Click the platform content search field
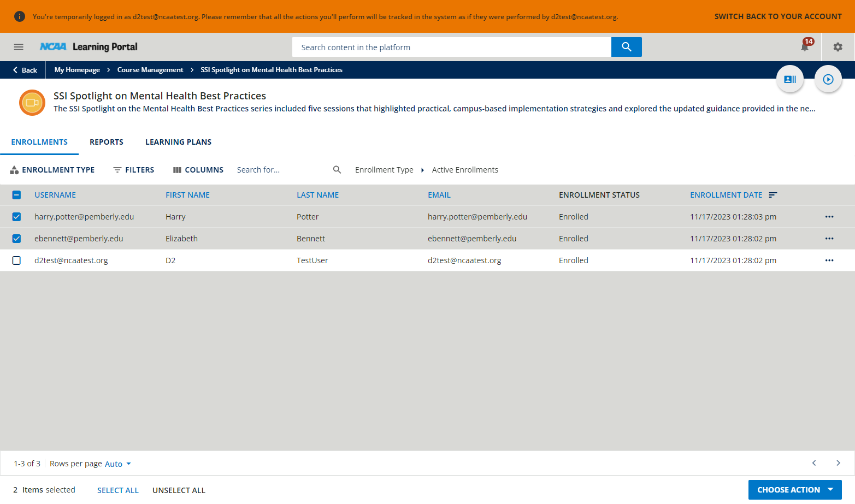855x504 pixels. point(452,47)
